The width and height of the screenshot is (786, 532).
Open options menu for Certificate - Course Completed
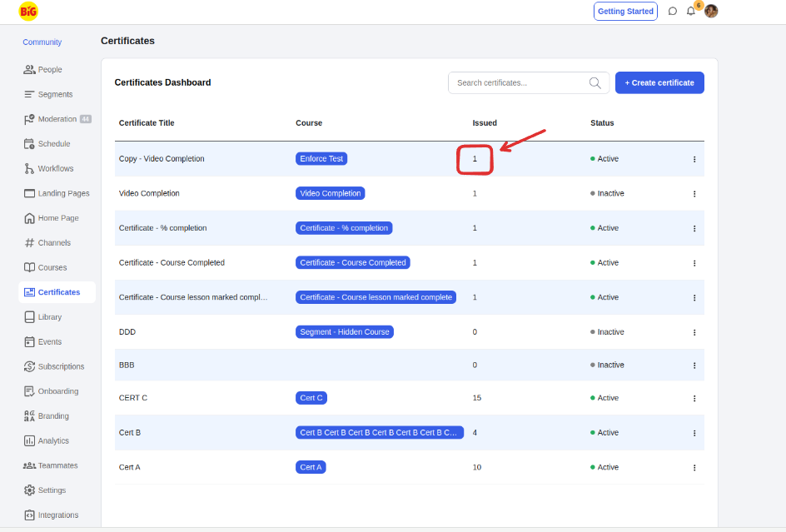point(694,263)
